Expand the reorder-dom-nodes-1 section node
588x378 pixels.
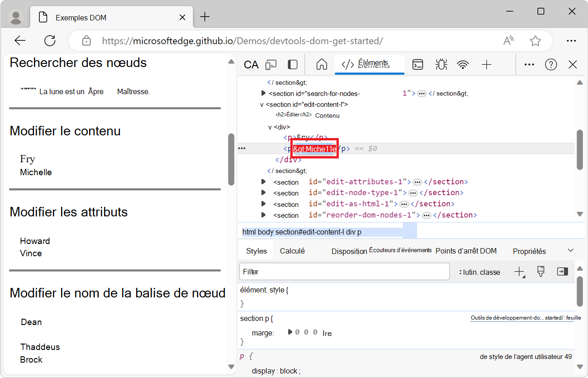[x=263, y=215]
